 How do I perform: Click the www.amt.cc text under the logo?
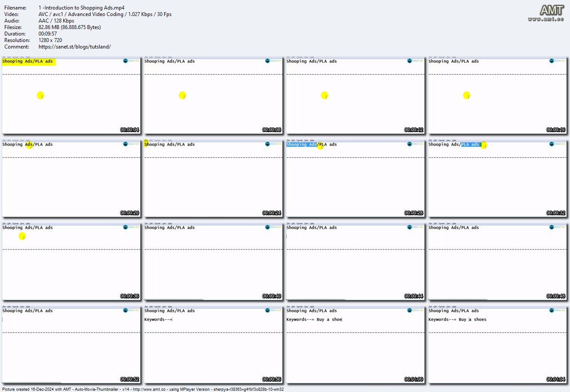[x=546, y=19]
